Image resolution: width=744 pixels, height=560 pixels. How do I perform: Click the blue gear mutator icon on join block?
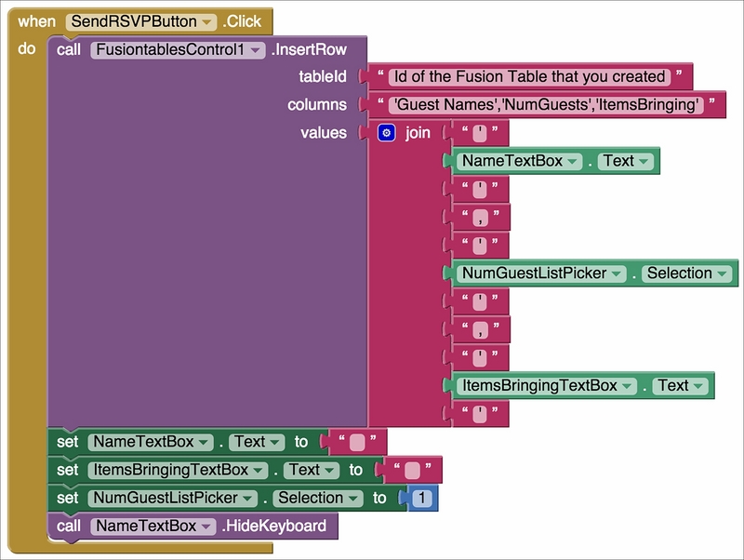click(x=387, y=133)
